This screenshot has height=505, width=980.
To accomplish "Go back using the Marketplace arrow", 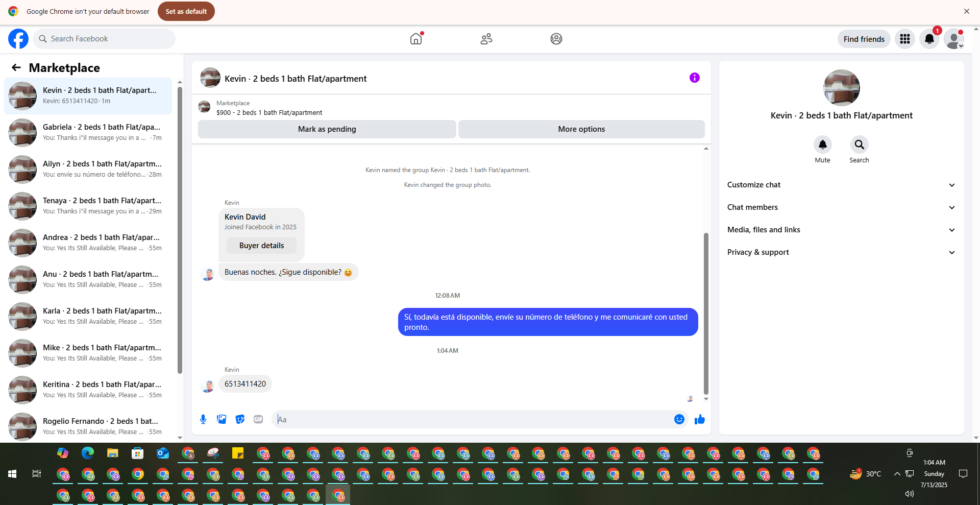I will click(x=16, y=67).
